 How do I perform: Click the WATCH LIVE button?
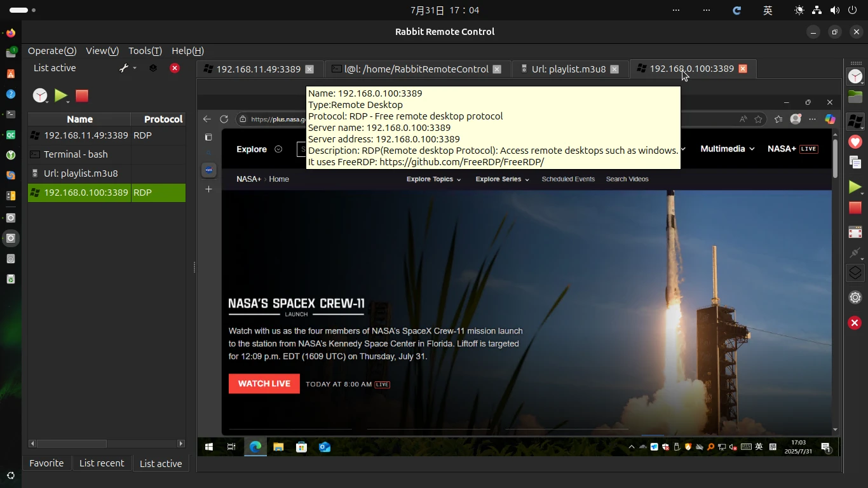(x=264, y=384)
